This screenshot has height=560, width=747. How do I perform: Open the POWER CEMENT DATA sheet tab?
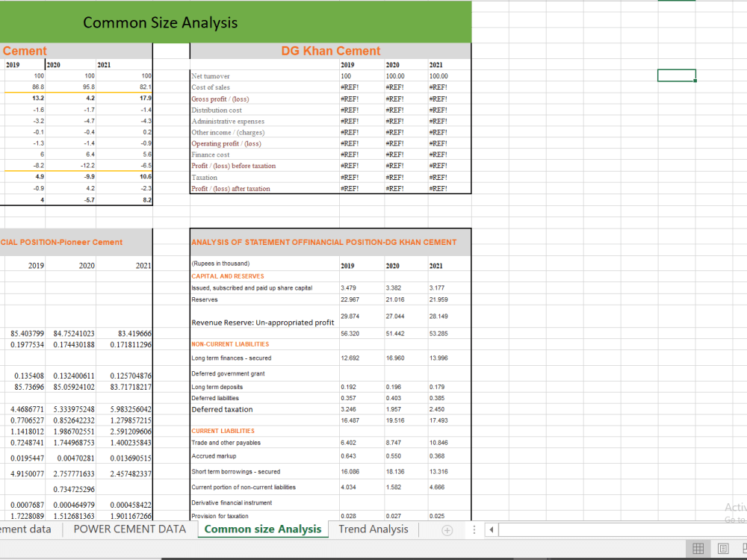129,529
